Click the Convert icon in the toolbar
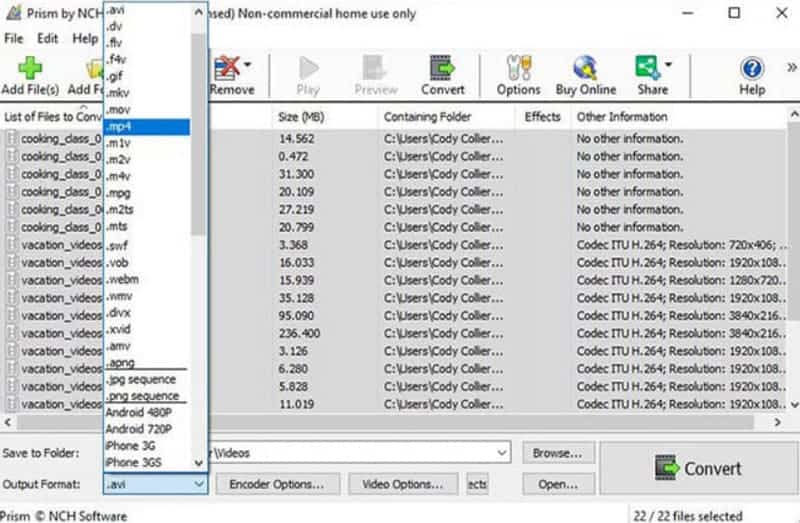 442,68
